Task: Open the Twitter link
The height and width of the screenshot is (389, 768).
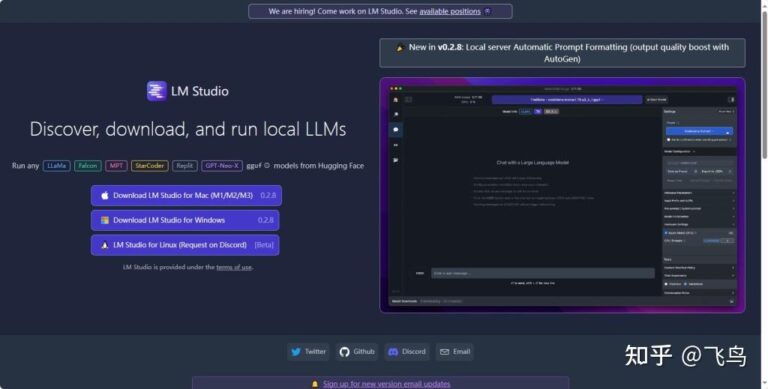Action: pyautogui.click(x=308, y=352)
